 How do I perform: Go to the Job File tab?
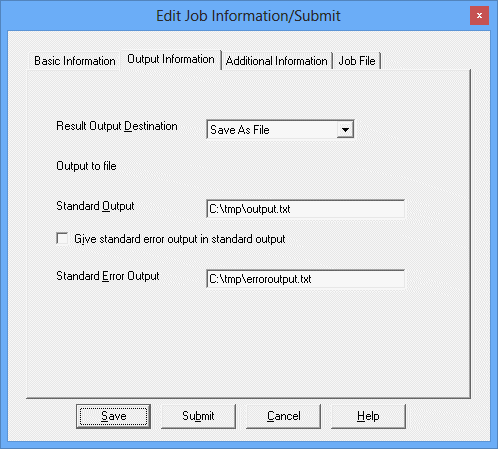point(357,61)
